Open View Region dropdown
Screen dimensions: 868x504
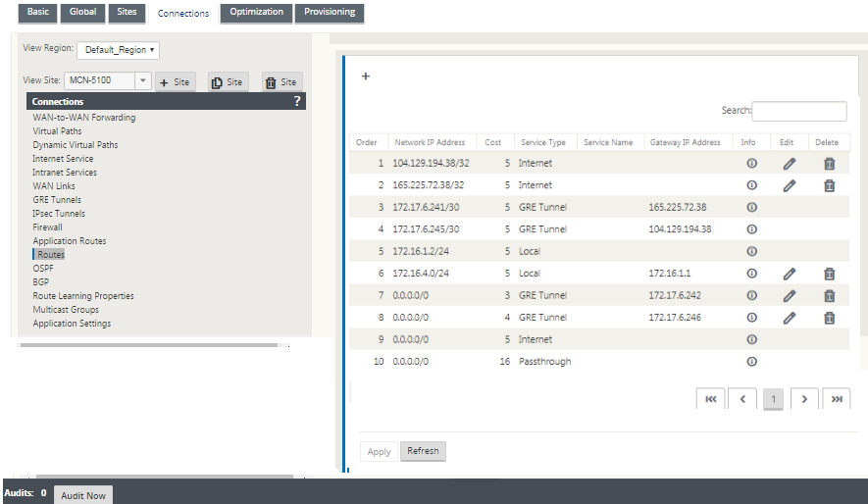click(x=119, y=50)
